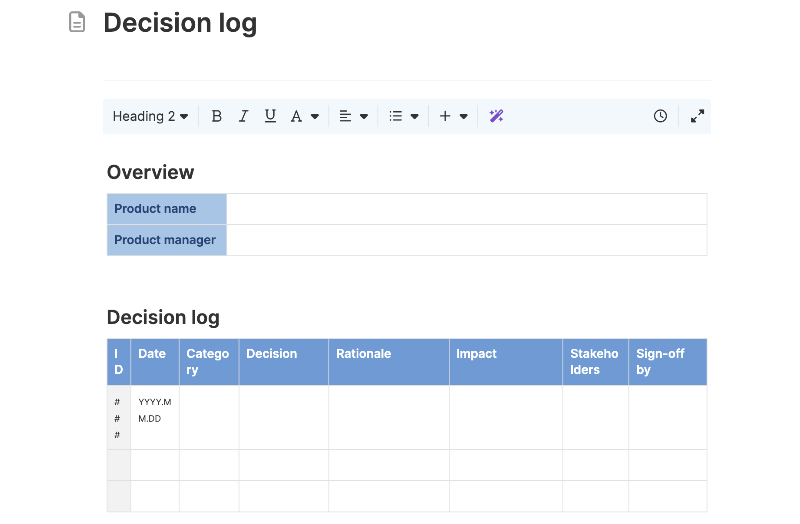
Task: Click the text color A icon
Action: (x=296, y=116)
